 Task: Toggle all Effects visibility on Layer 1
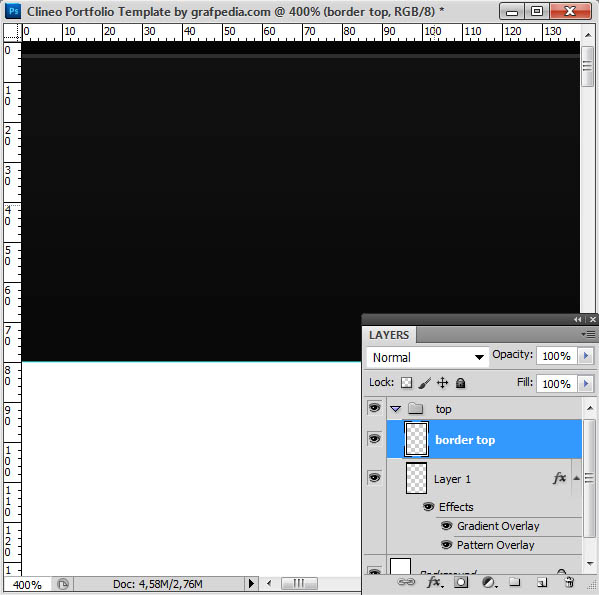(x=429, y=507)
